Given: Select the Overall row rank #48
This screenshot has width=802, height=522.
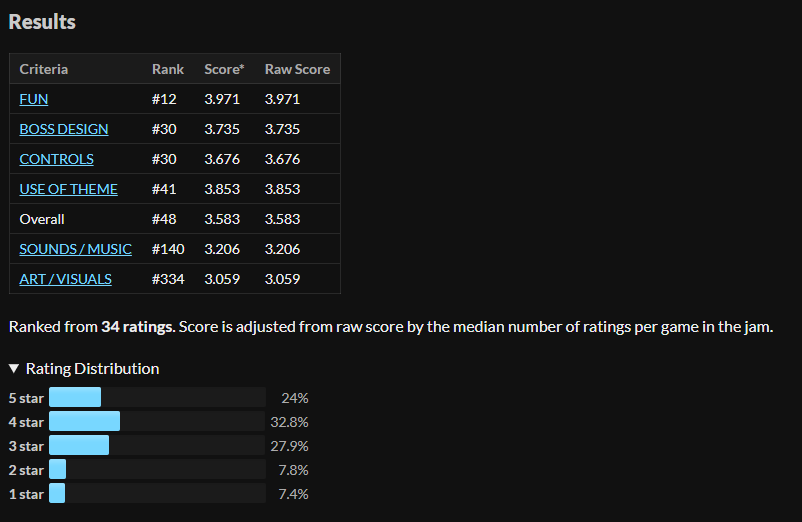Looking at the screenshot, I should point(164,219).
